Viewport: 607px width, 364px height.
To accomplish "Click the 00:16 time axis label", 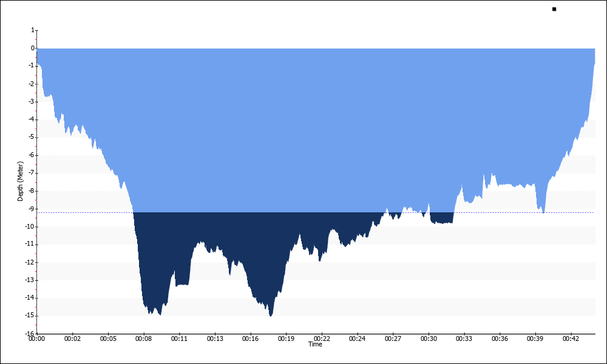I will pyautogui.click(x=251, y=339).
